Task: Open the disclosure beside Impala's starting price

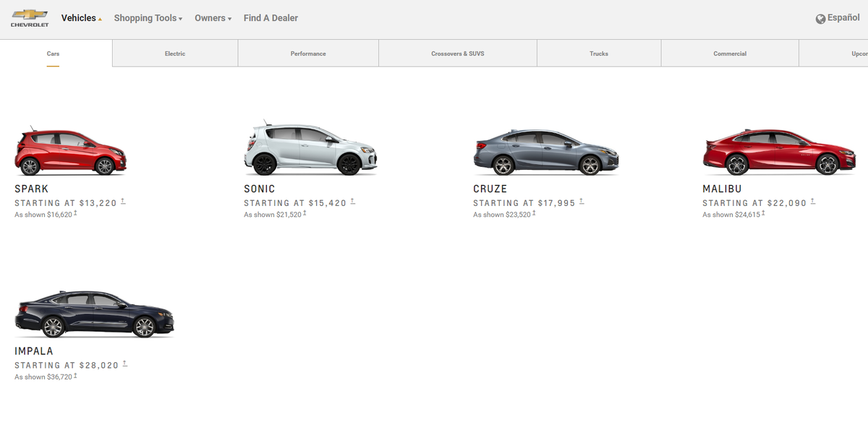Action: click(126, 364)
